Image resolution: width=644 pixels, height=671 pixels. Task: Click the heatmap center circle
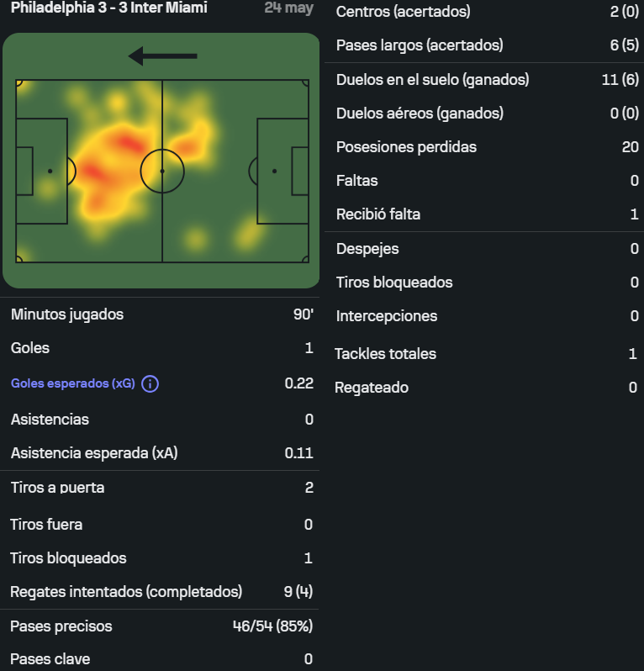coord(162,172)
